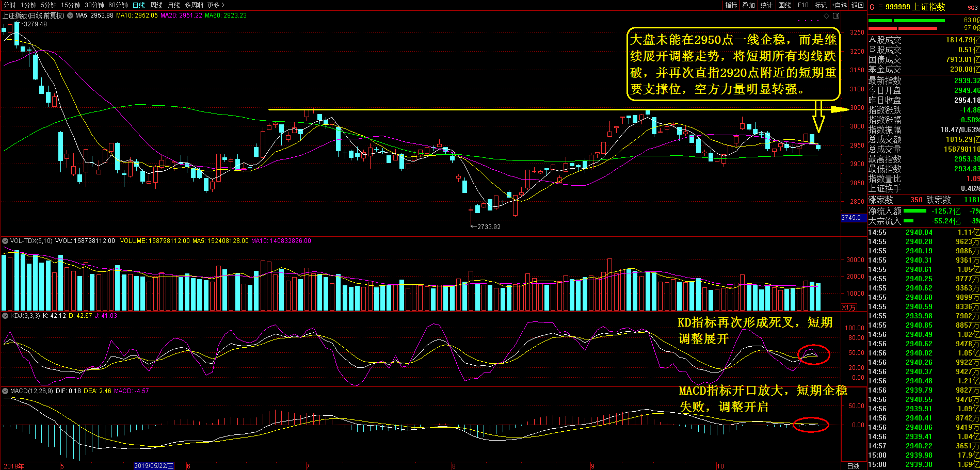This screenshot has height=470, width=980.
Task: Click the MACD(12,26,9) indicator name
Action: [31, 391]
